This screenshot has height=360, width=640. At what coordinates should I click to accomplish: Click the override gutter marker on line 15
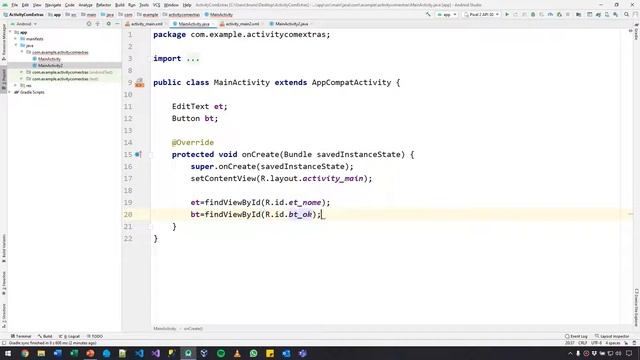coord(138,154)
